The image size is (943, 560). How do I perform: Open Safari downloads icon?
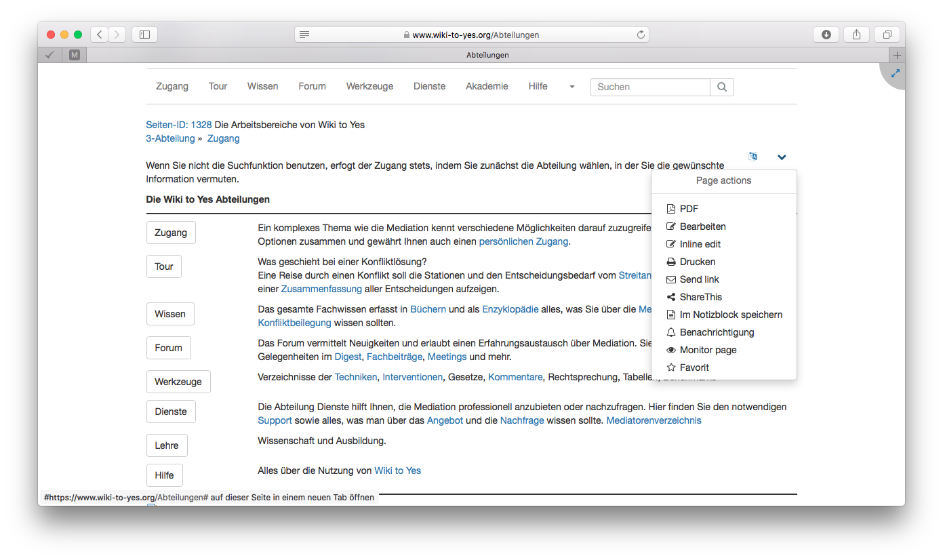pyautogui.click(x=826, y=35)
